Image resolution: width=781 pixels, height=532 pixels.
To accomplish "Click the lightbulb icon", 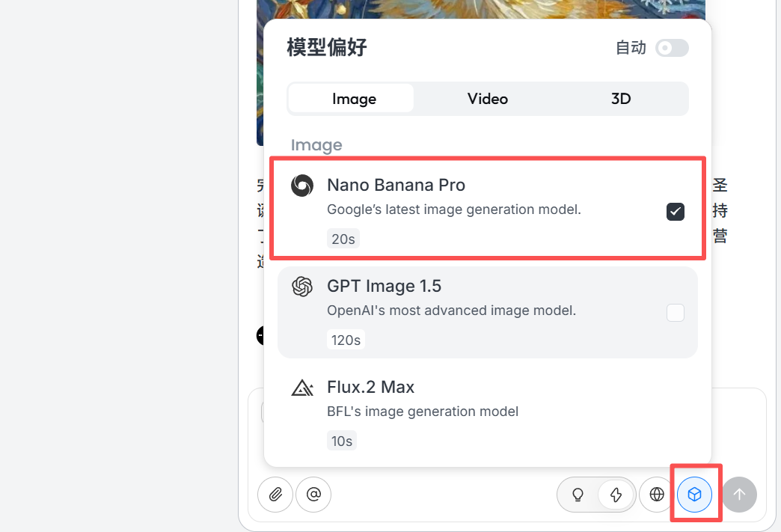I will tap(578, 495).
